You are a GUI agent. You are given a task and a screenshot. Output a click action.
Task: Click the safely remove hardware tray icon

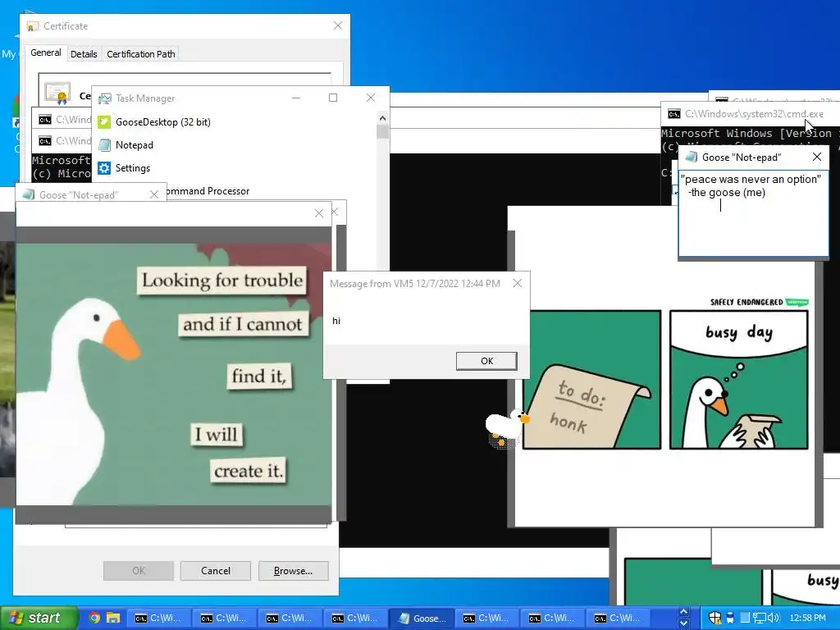[729, 618]
